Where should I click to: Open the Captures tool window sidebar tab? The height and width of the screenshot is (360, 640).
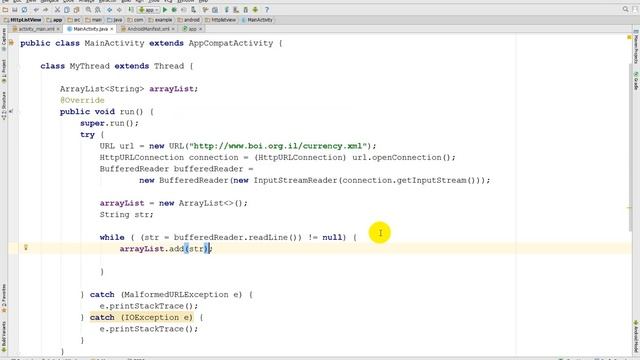[x=4, y=39]
